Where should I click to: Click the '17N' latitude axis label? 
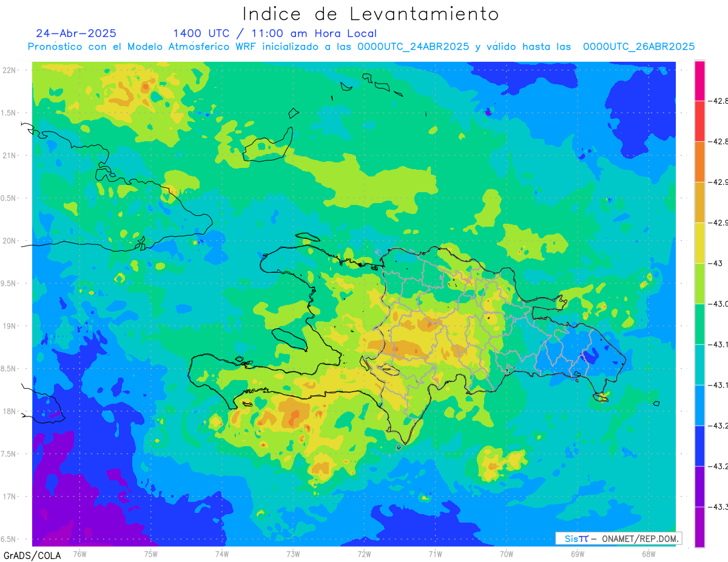click(x=10, y=497)
